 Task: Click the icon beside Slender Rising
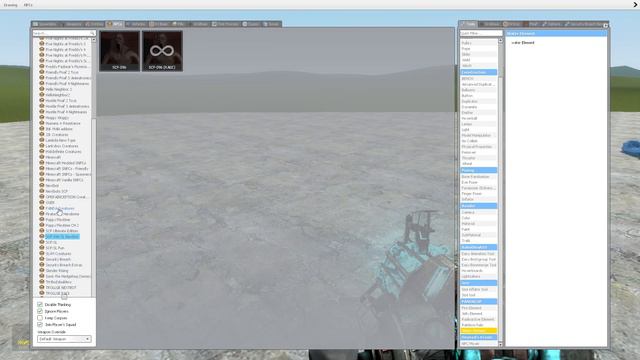coord(42,270)
